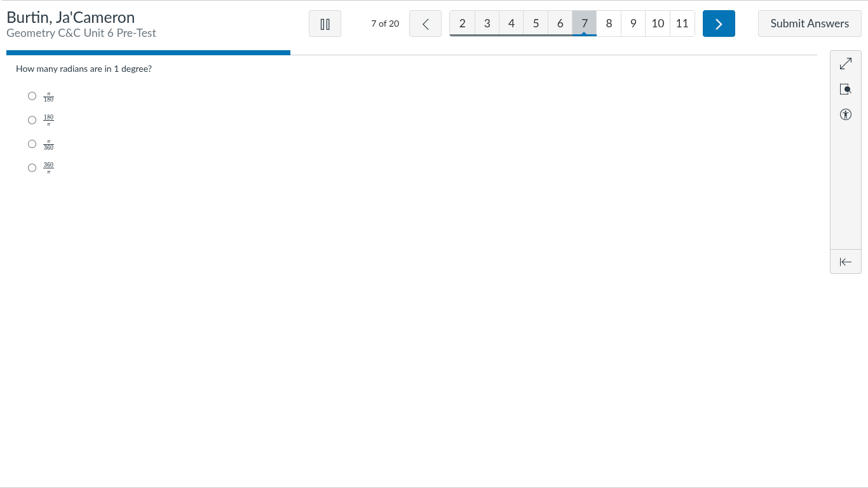Image resolution: width=868 pixels, height=488 pixels.
Task: Jump to question 8
Action: coord(609,24)
